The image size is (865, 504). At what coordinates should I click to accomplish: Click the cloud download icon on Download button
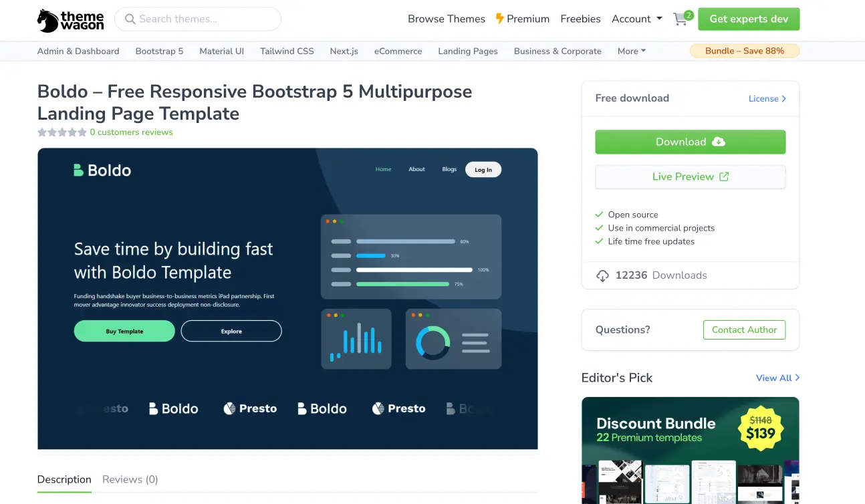719,142
